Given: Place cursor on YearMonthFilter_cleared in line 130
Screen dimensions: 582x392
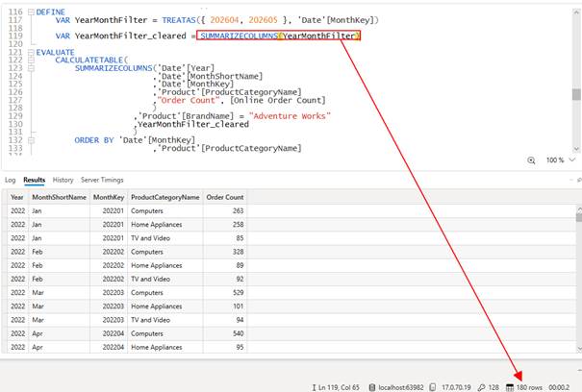Looking at the screenshot, I should tap(193, 124).
